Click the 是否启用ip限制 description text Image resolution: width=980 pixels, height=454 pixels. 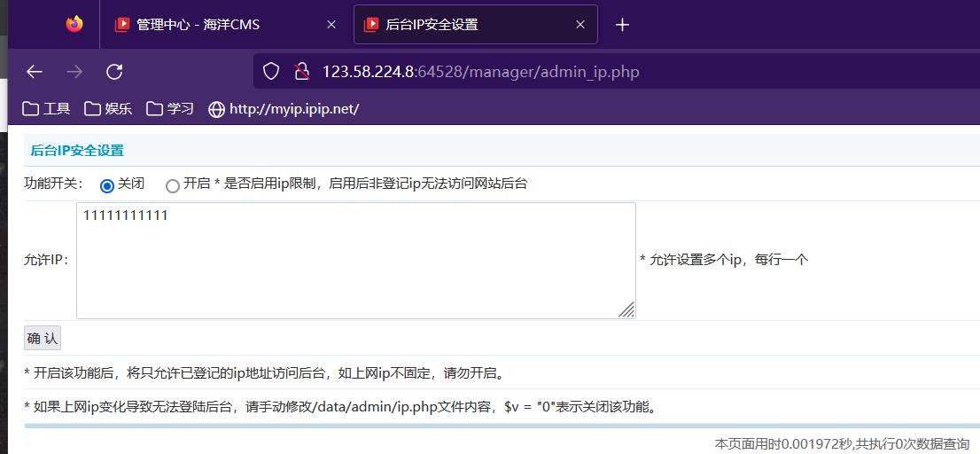point(371,184)
